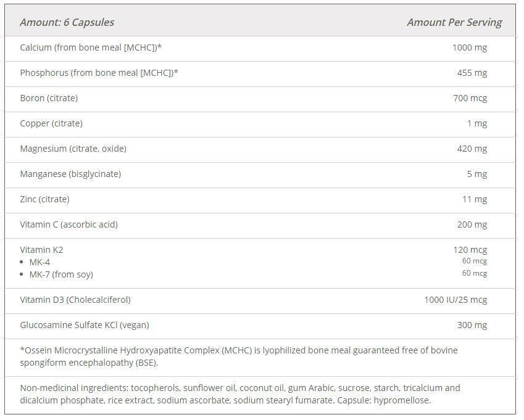Click the 700 mcg boron amount

tap(470, 98)
